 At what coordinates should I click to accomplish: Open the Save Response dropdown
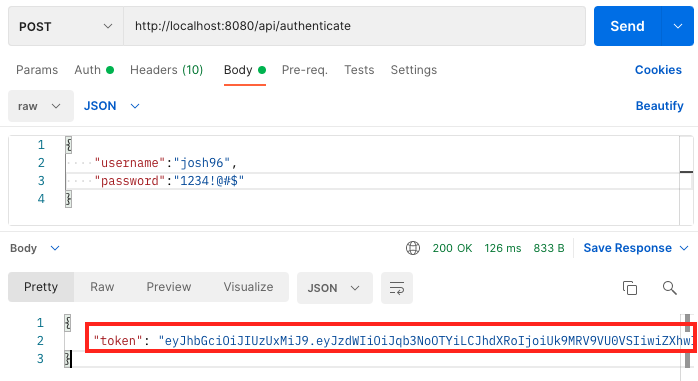click(636, 248)
